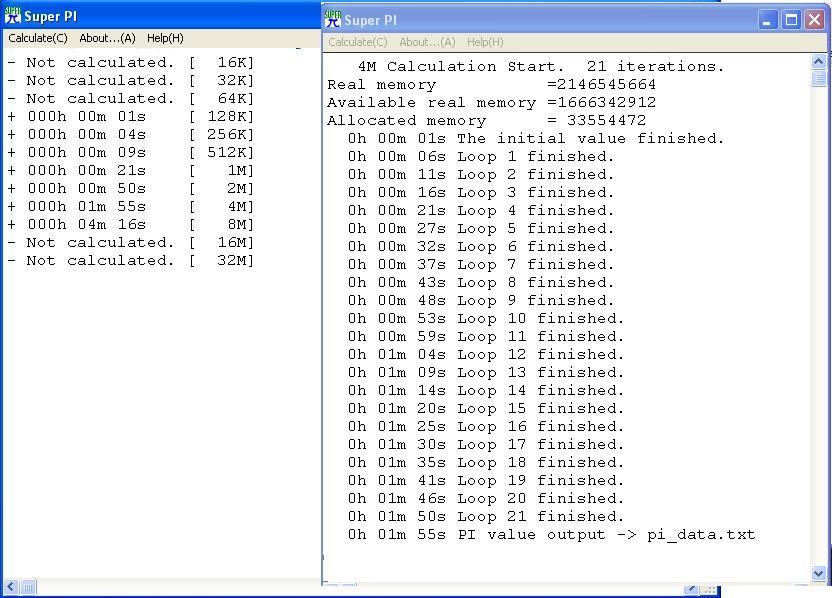Viewport: 840px width, 598px height.
Task: Select the 2M result row
Action: point(130,189)
